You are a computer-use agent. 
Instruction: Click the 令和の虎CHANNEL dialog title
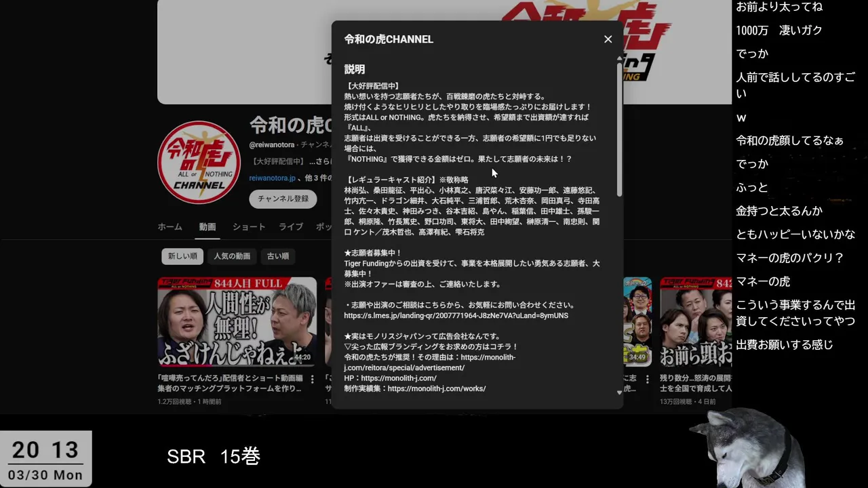(x=389, y=39)
